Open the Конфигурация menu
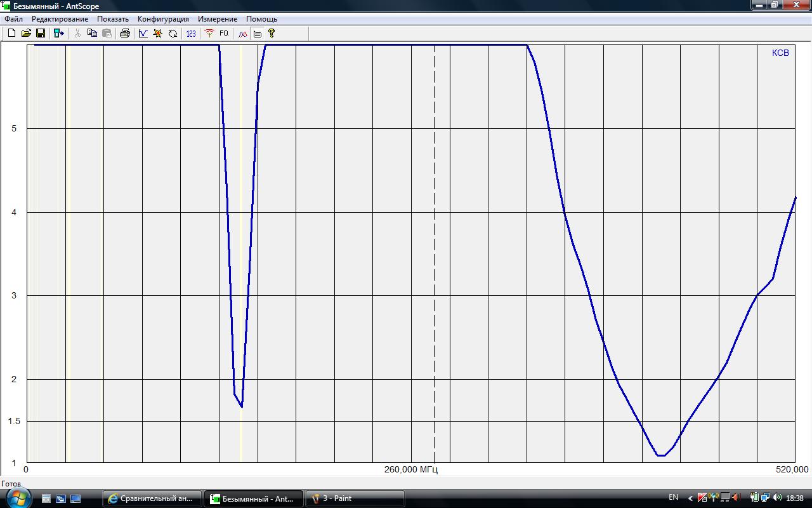Viewport: 812px width, 508px height. (163, 19)
